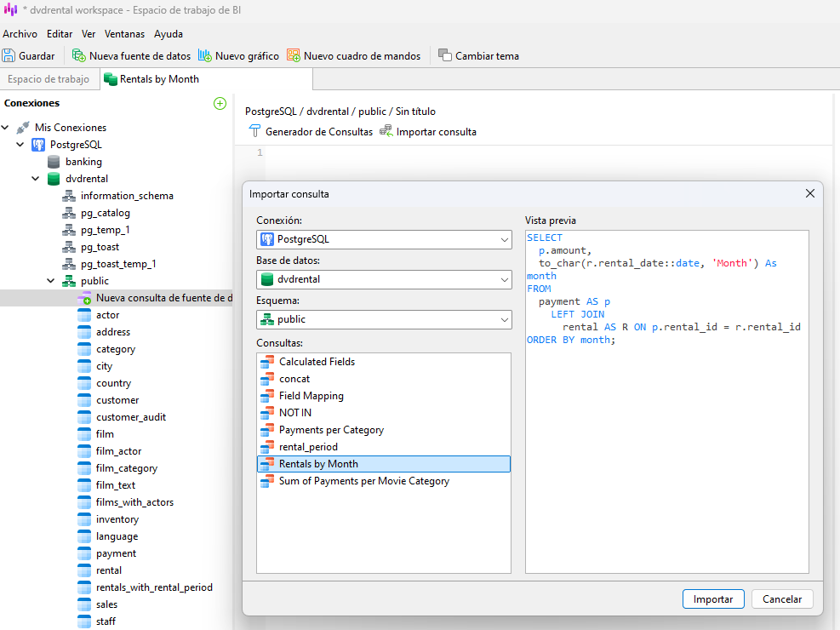This screenshot has width=840, height=630.
Task: Open the Esquema dropdown
Action: 384,320
